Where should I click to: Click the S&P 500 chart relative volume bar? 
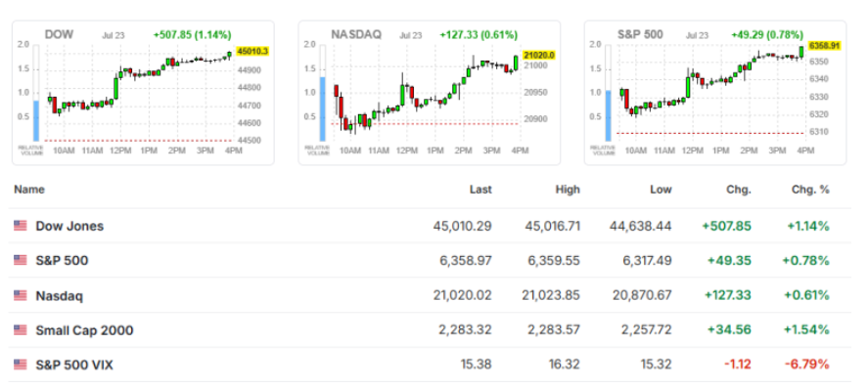click(x=609, y=93)
